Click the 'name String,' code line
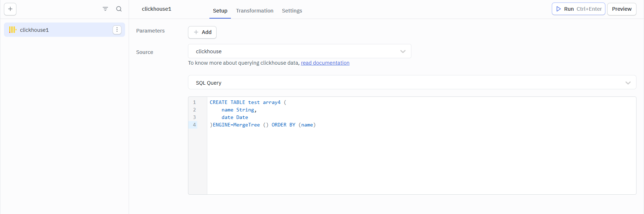This screenshot has width=644, height=214. (x=239, y=110)
